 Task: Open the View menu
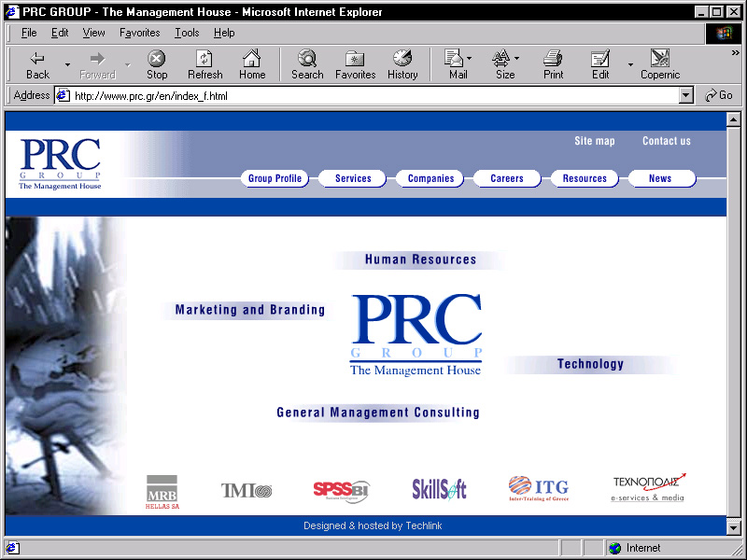[x=93, y=33]
